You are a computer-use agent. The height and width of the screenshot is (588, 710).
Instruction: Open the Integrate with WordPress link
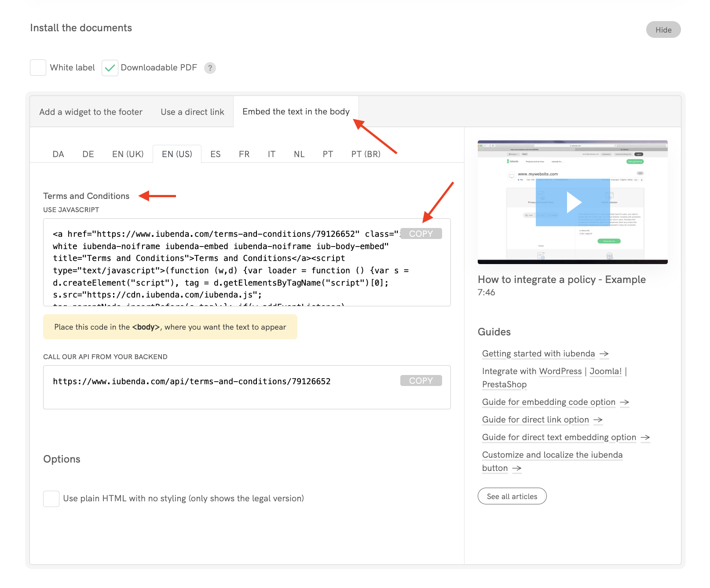coord(560,371)
